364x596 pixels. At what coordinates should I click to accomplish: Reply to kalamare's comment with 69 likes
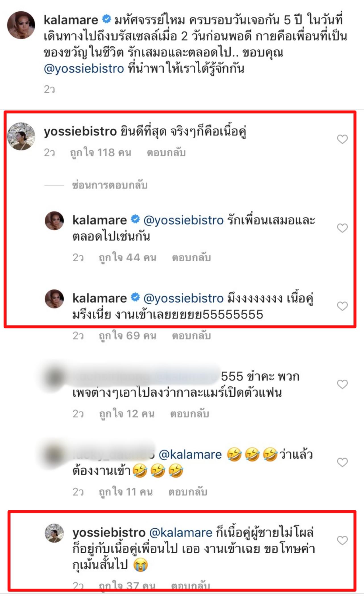[x=191, y=336]
